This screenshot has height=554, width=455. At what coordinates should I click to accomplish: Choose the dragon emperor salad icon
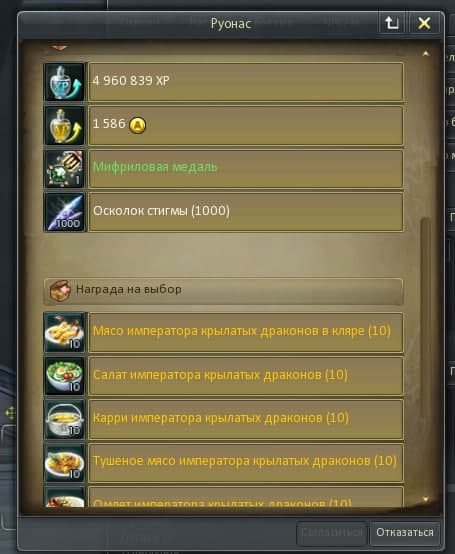[65, 376]
